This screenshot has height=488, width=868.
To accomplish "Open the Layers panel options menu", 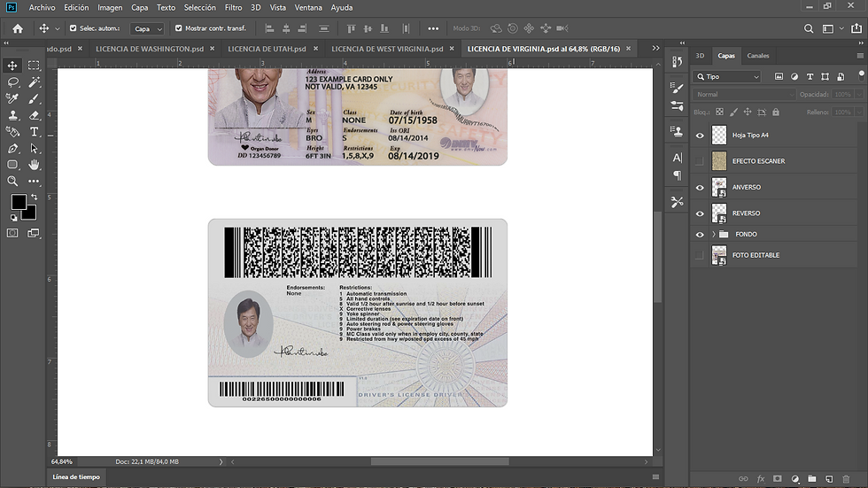I will click(860, 56).
